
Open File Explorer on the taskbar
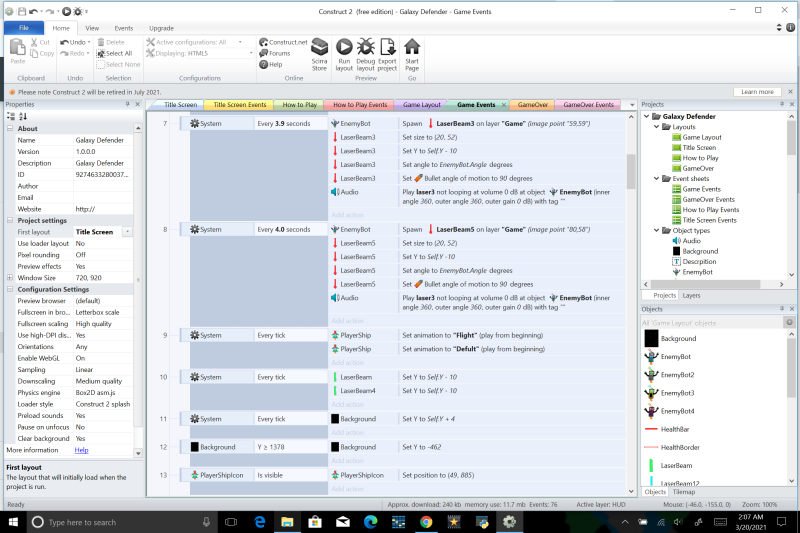[x=287, y=522]
